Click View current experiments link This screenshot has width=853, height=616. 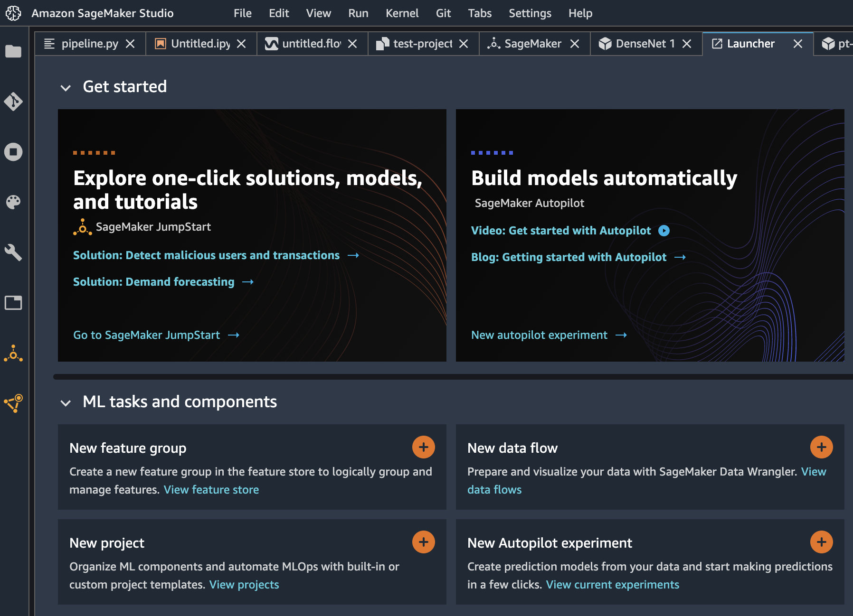[613, 585]
